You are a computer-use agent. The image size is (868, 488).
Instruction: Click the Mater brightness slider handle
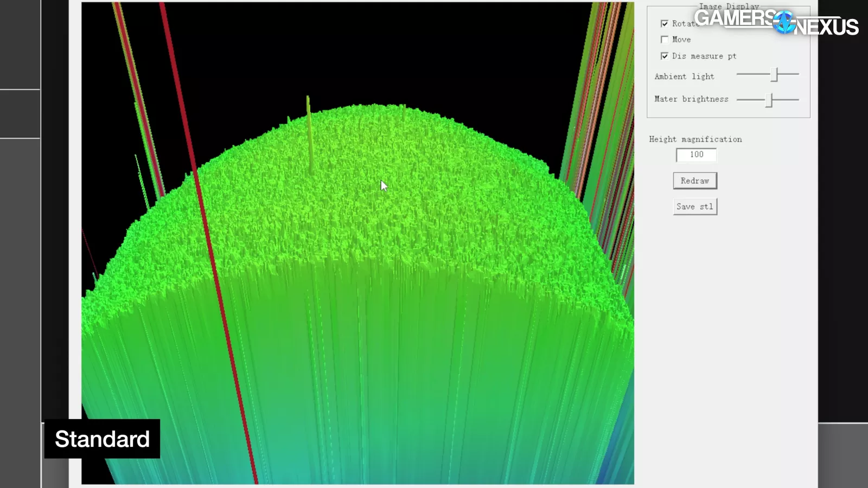[769, 100]
